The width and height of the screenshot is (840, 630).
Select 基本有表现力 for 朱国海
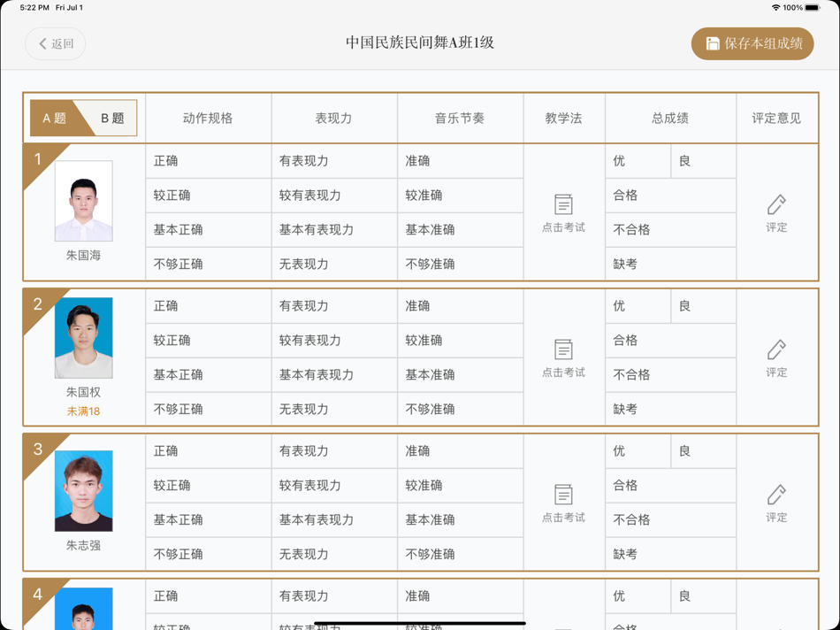(334, 229)
